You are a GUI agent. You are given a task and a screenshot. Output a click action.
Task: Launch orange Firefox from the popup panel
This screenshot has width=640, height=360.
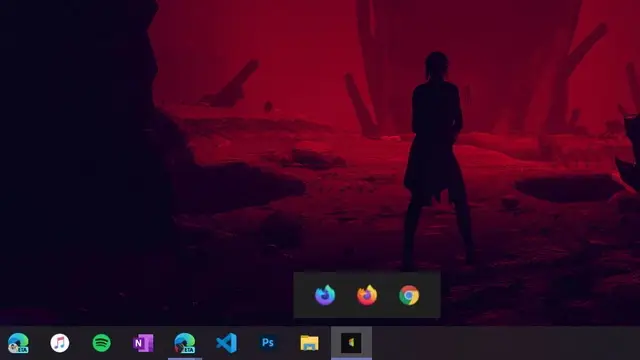click(367, 295)
